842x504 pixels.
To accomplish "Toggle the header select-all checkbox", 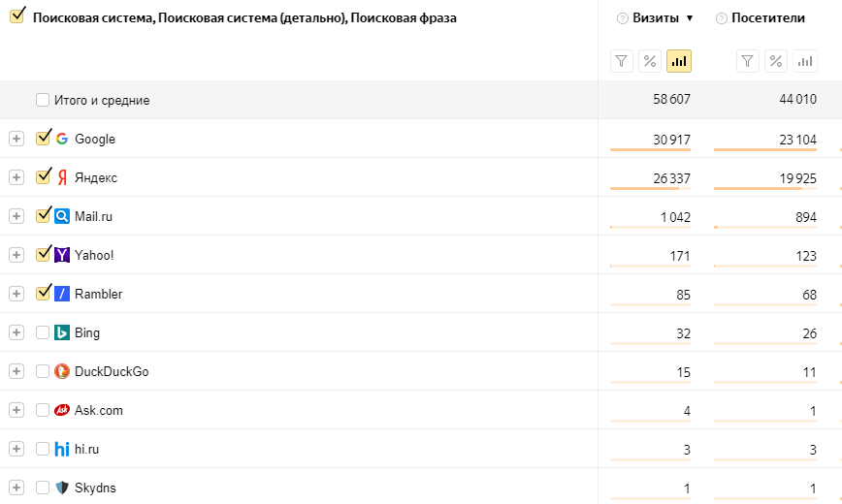I will click(16, 16).
